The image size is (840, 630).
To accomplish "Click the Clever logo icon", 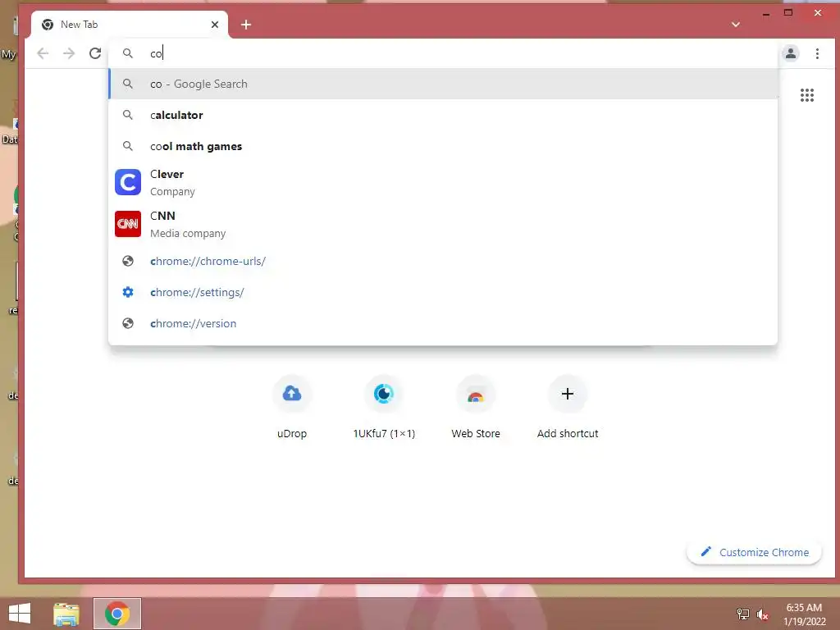I will point(128,182).
